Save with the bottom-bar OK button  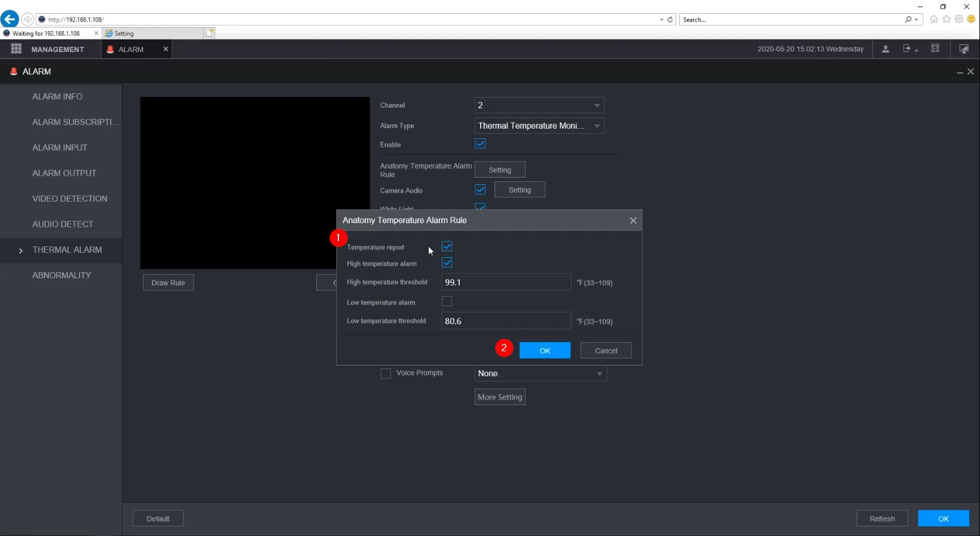tap(944, 519)
